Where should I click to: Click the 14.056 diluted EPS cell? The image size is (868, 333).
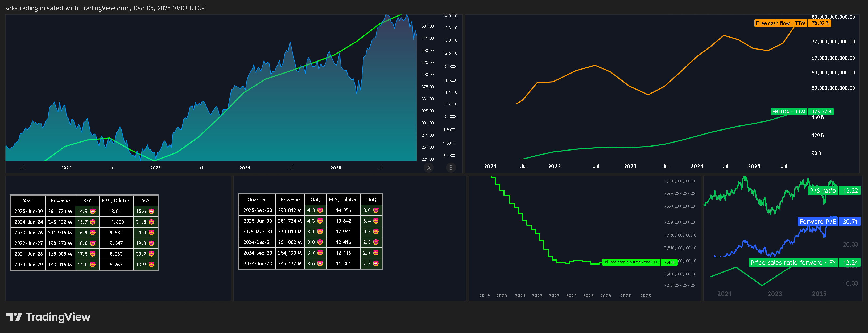(x=343, y=210)
